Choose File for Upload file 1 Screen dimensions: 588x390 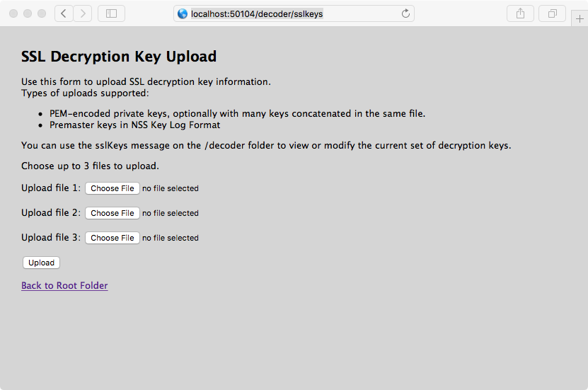tap(112, 188)
